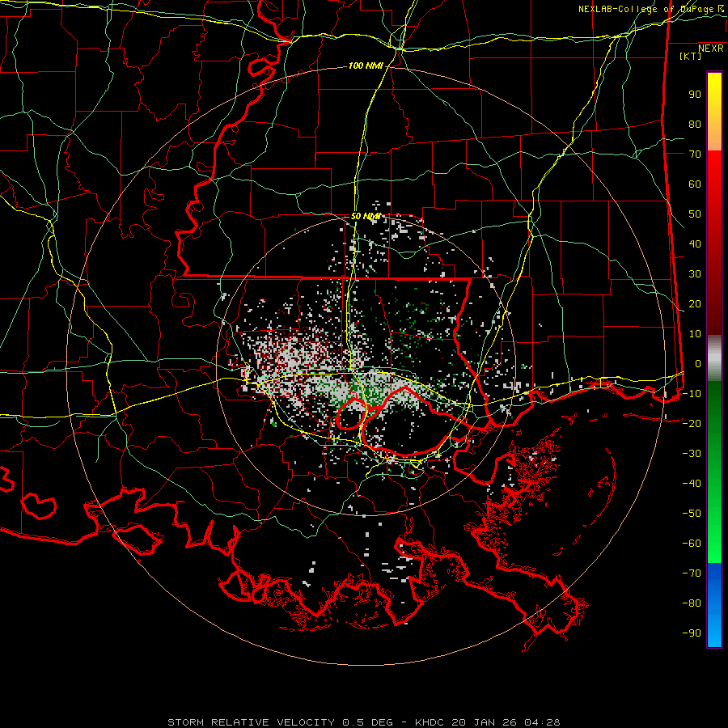
Task: Click the -40 value on velocity scale
Action: click(x=692, y=484)
